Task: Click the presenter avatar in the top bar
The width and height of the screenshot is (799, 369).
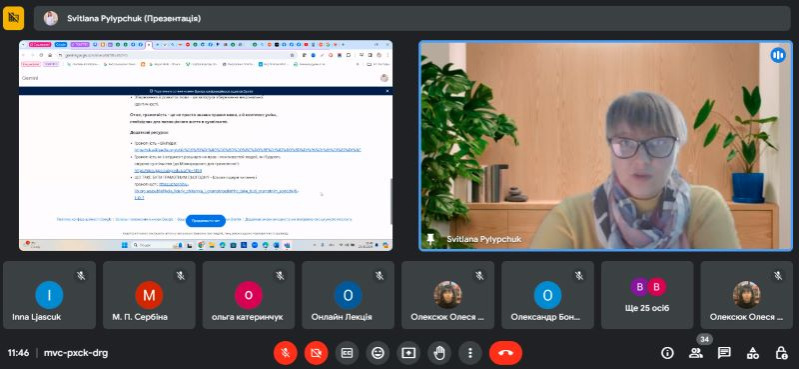Action: point(50,18)
